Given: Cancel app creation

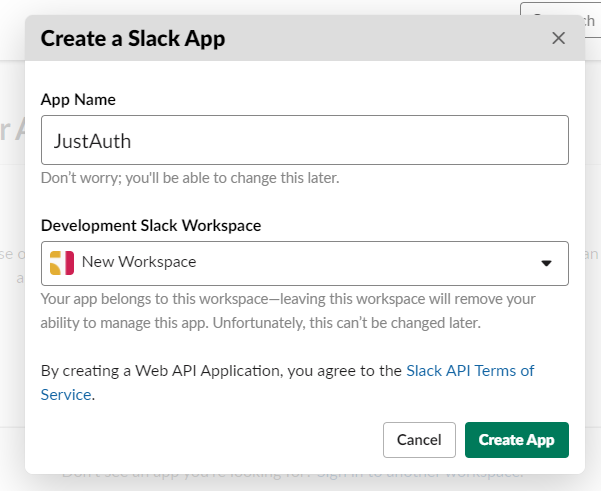Looking at the screenshot, I should pos(419,440).
